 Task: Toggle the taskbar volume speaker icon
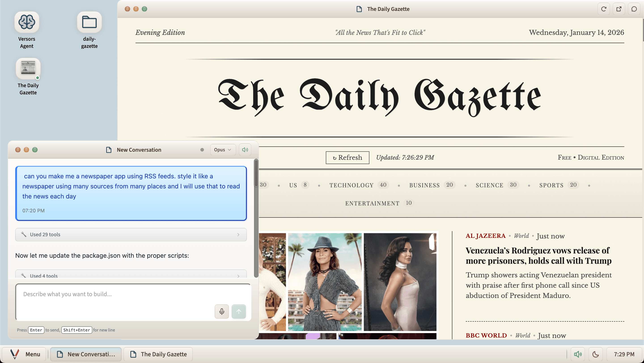[578, 354]
